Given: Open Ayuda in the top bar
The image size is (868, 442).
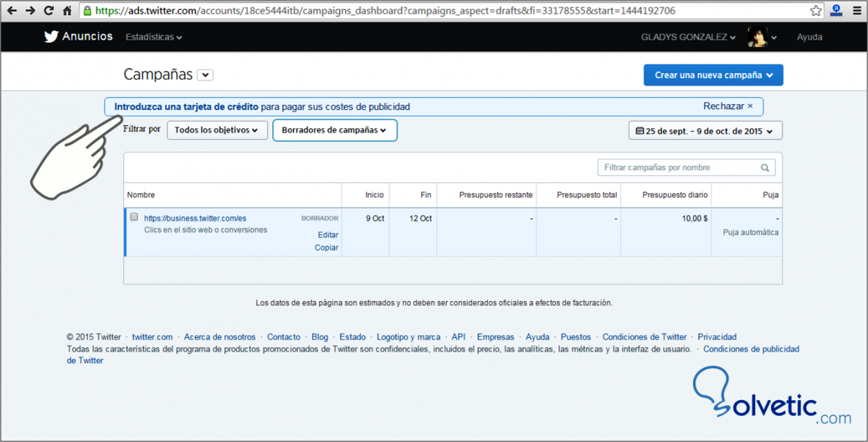Looking at the screenshot, I should pos(809,37).
